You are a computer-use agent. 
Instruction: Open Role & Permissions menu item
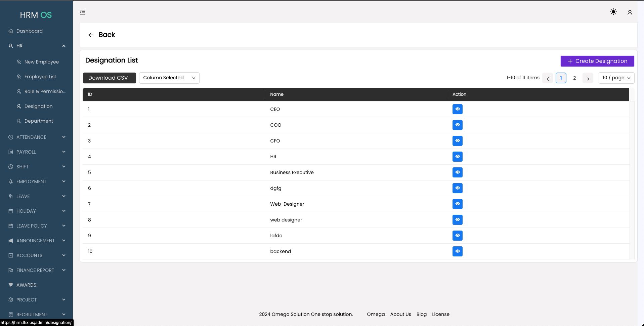point(45,91)
